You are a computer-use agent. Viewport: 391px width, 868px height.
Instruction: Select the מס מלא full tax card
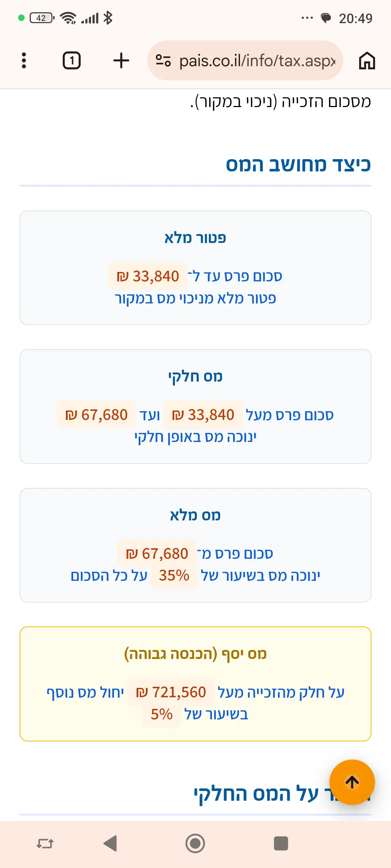pos(195,545)
